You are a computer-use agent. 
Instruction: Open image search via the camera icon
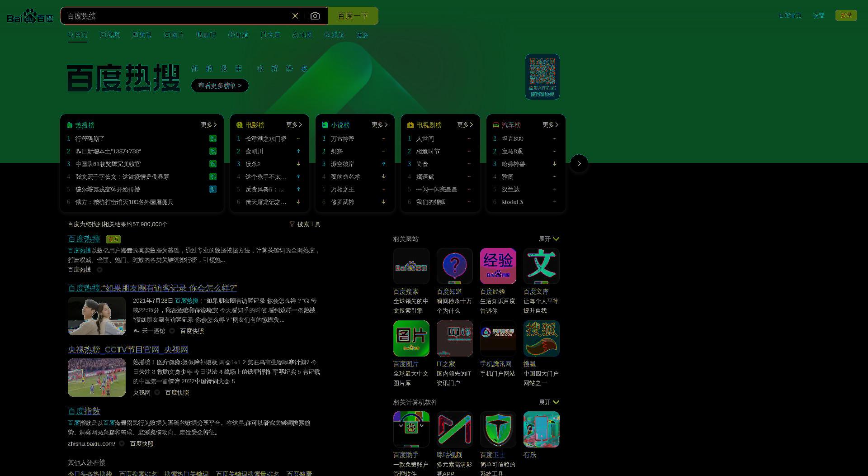point(315,16)
